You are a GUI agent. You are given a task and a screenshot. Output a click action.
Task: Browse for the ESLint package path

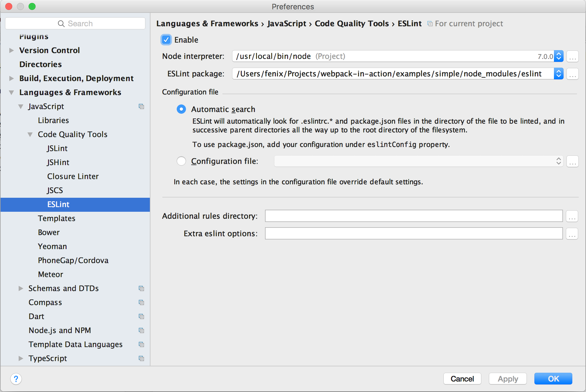572,73
